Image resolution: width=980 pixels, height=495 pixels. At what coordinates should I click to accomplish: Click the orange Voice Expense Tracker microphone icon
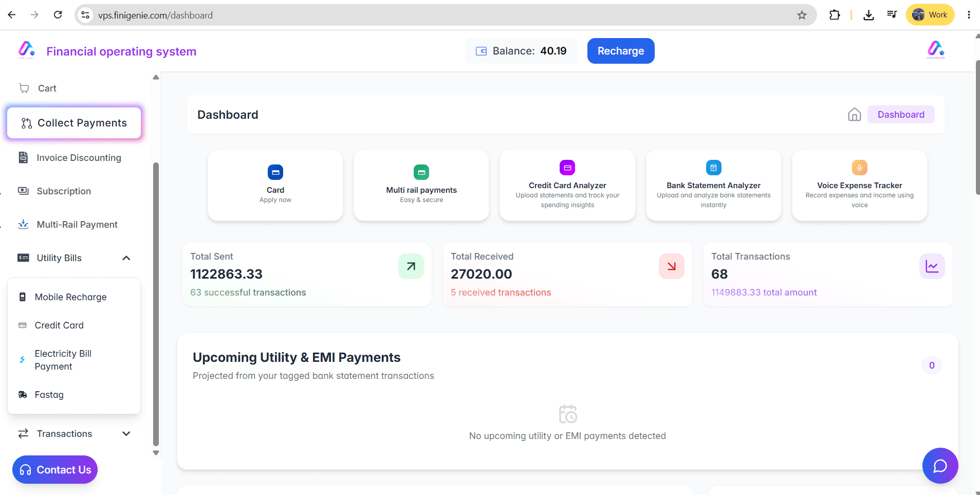(x=859, y=168)
